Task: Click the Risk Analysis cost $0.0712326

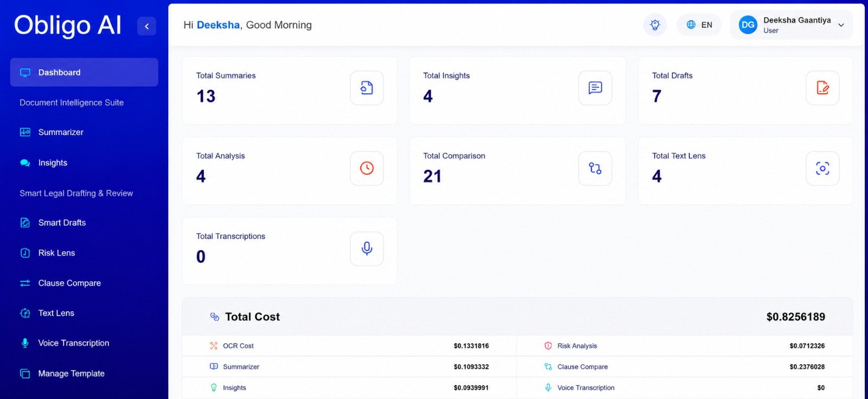Action: pos(807,346)
